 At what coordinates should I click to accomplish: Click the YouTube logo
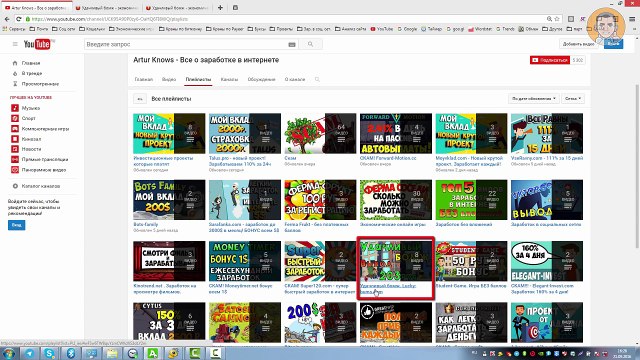click(x=37, y=44)
